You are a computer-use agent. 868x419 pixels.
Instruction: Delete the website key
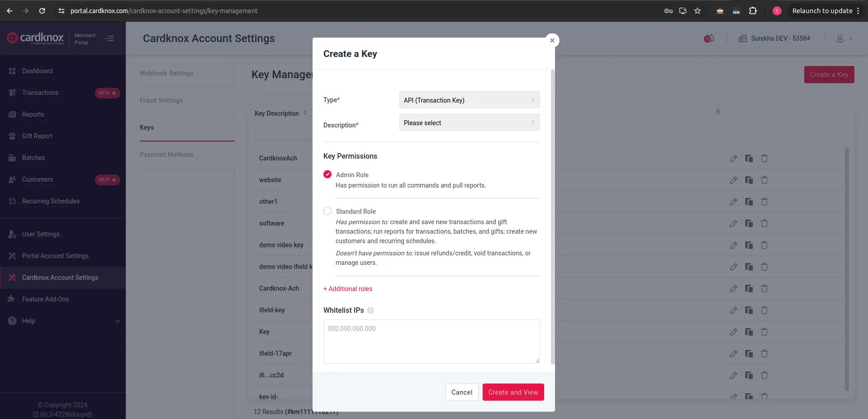pos(764,180)
